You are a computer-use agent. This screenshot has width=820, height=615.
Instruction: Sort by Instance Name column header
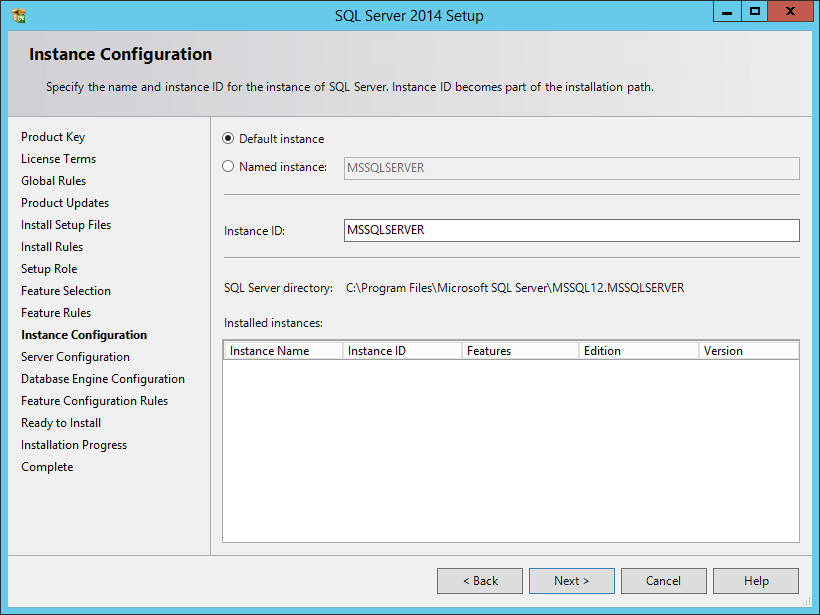coord(283,351)
